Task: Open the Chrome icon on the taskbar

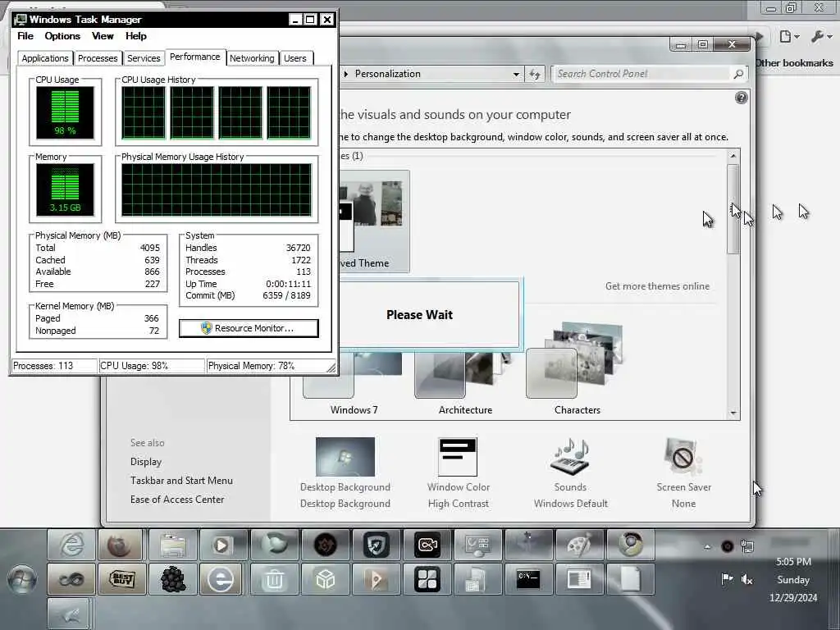Action: pyautogui.click(x=631, y=545)
